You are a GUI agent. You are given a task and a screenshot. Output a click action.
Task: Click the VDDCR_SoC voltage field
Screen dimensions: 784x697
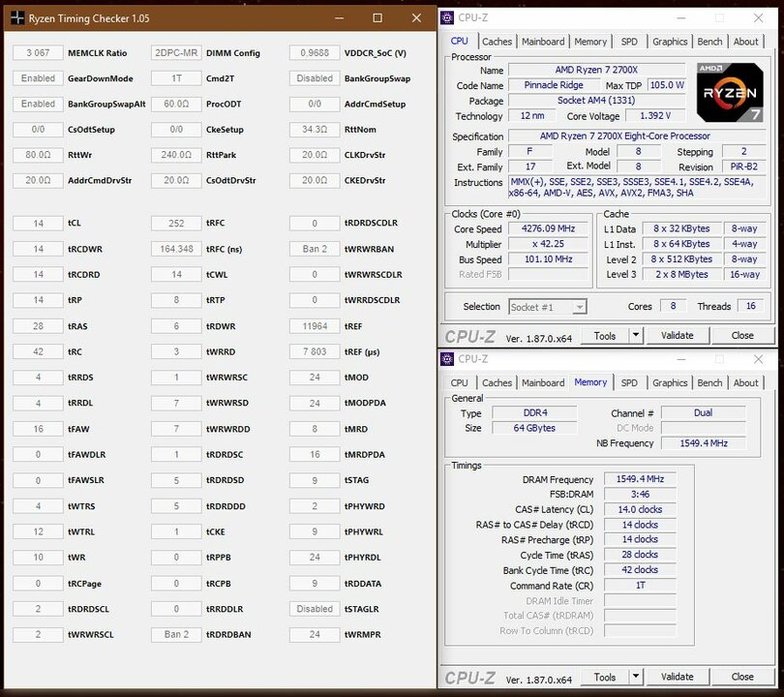(x=315, y=53)
